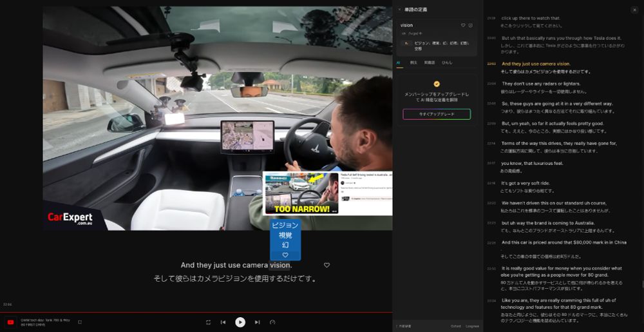Jump to 'Terms of the way this drives' line
Screen dimensions: 644x332
pyautogui.click(x=559, y=143)
